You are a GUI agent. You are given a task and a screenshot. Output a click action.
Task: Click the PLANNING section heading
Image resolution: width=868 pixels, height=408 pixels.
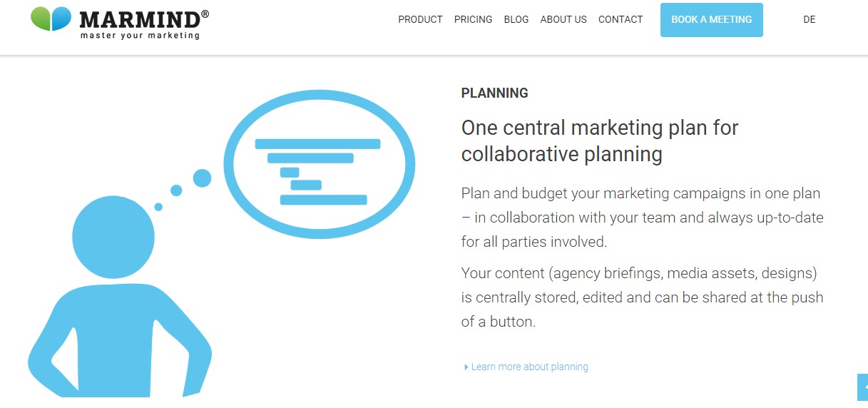(x=495, y=93)
